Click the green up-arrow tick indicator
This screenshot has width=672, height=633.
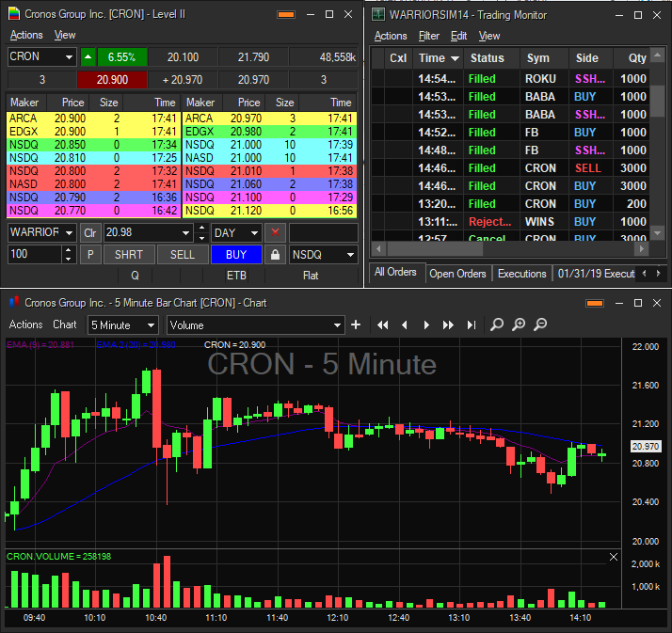88,57
